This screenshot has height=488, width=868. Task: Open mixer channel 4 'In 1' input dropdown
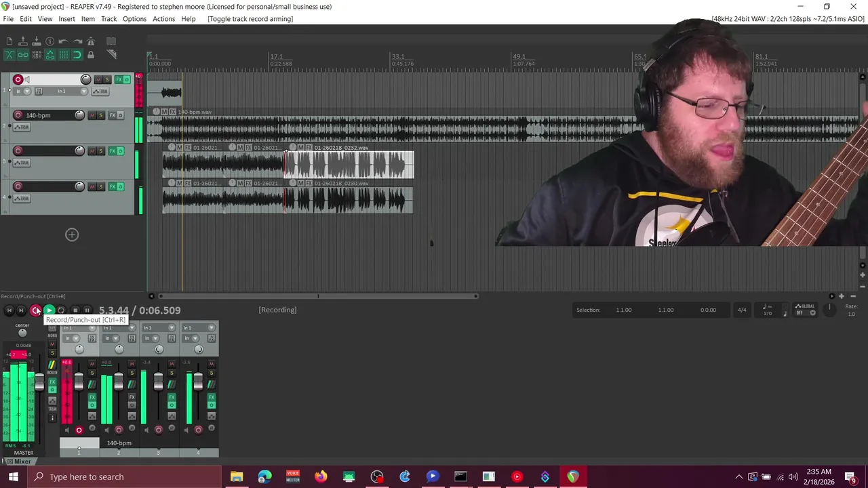[x=198, y=328]
